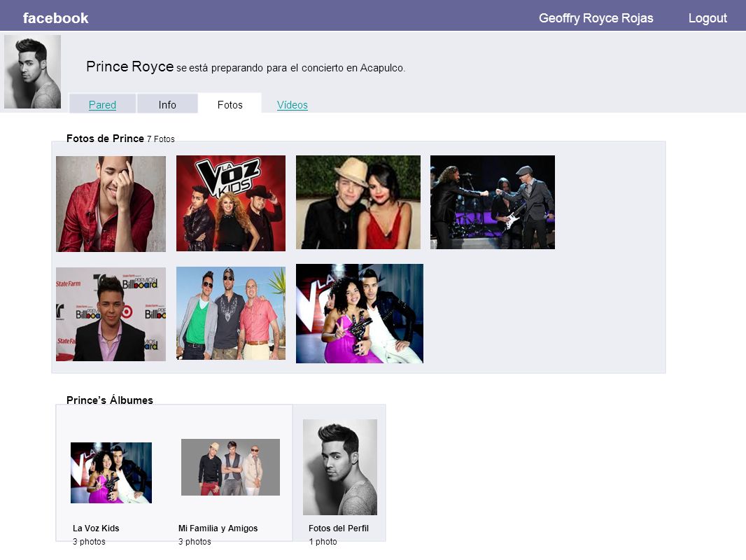Image resolution: width=746 pixels, height=560 pixels.
Task: Open the stage concert photo with guitarist
Action: pos(493,202)
